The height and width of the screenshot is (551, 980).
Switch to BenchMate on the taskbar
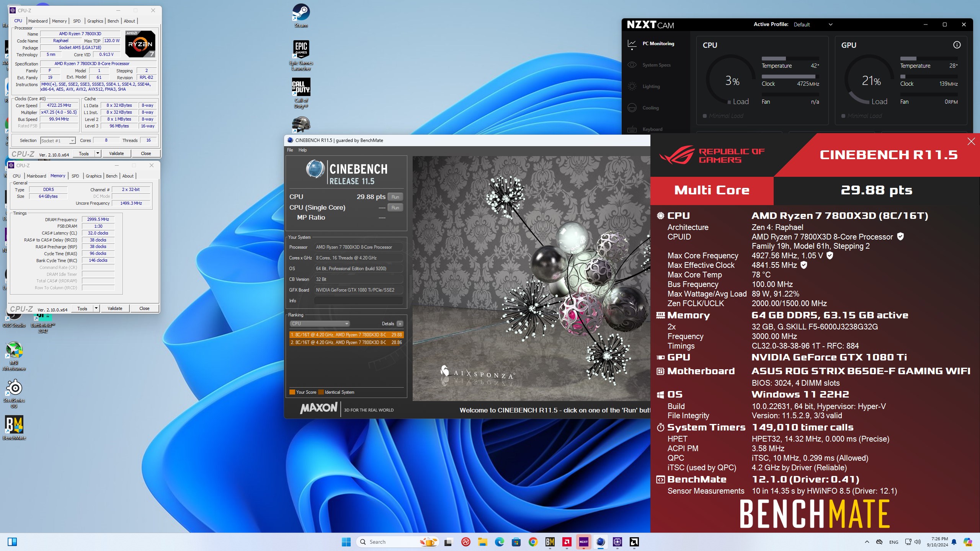pos(550,542)
